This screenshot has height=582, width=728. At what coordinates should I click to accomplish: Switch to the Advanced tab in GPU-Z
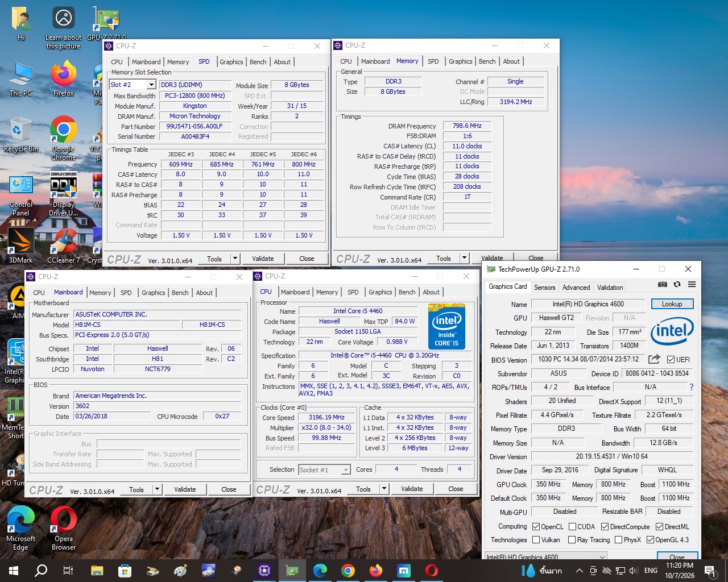576,288
